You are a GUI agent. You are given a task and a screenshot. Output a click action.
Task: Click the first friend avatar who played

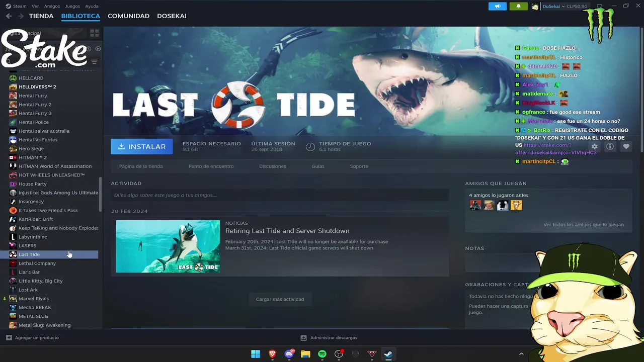pyautogui.click(x=475, y=205)
